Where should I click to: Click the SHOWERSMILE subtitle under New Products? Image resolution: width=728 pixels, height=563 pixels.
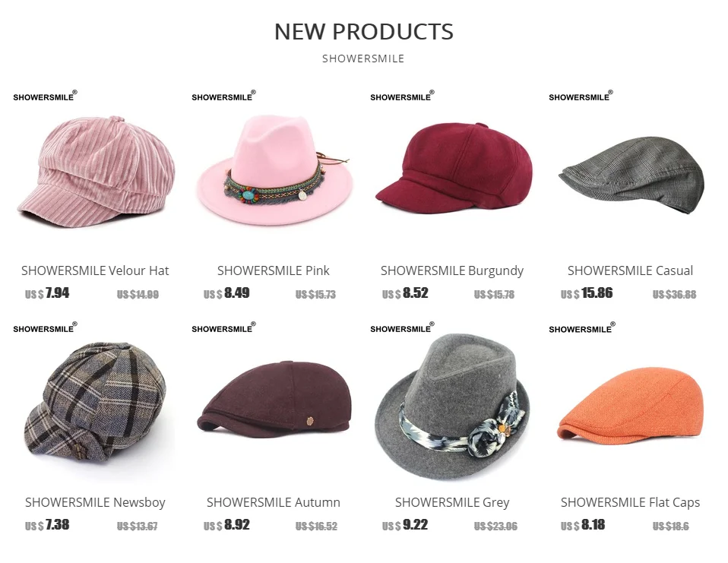coord(363,59)
